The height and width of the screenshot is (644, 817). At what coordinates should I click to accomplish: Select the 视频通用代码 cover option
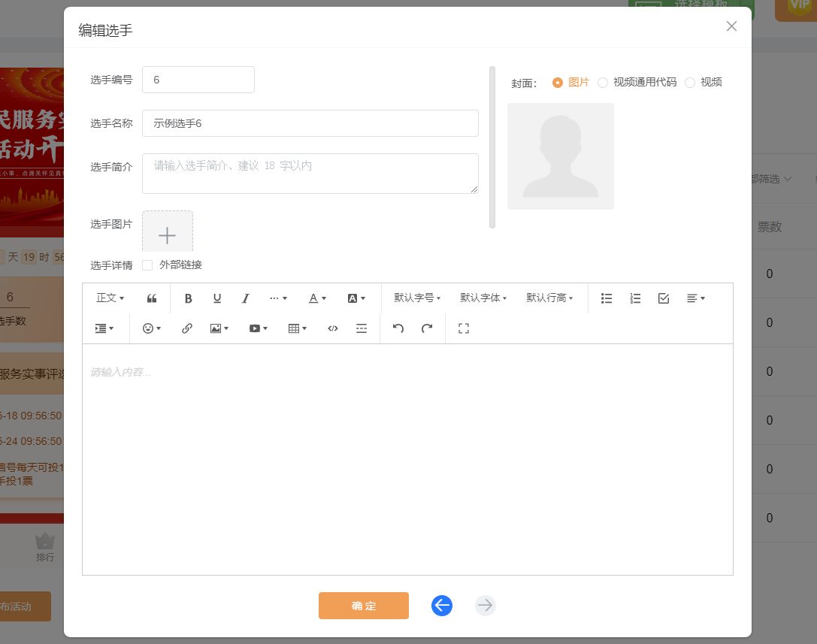tap(603, 83)
